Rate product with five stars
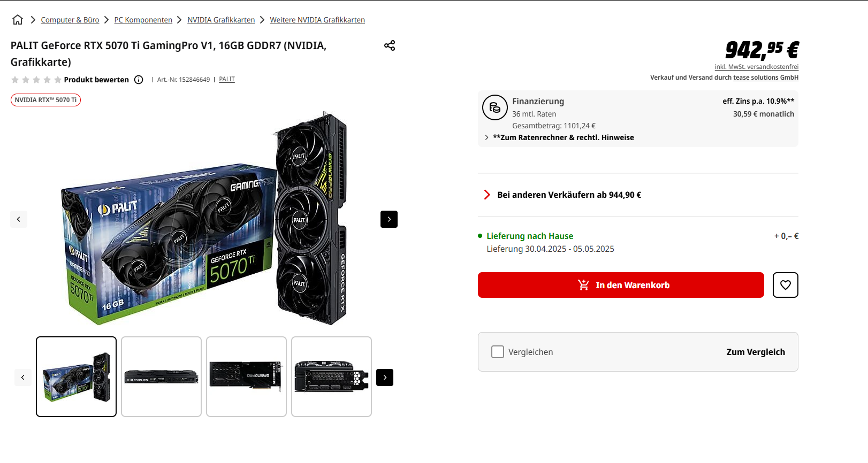 (x=58, y=80)
